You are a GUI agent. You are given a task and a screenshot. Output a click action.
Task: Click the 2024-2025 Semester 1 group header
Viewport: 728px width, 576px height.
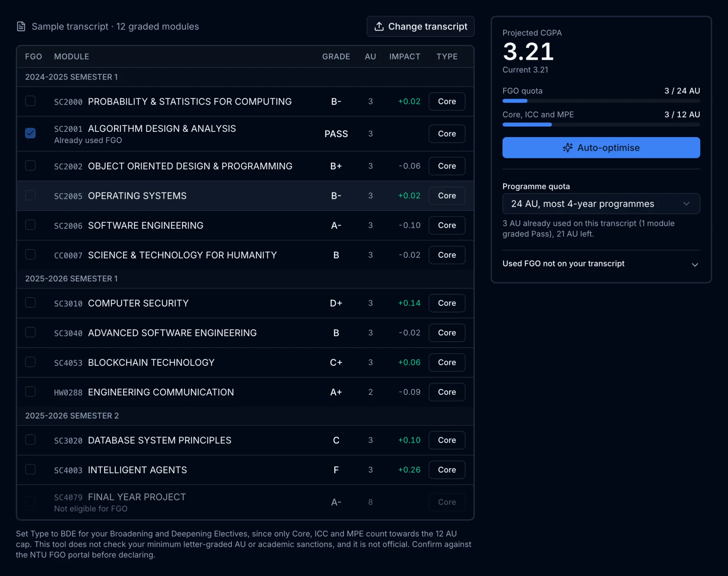[x=245, y=77]
